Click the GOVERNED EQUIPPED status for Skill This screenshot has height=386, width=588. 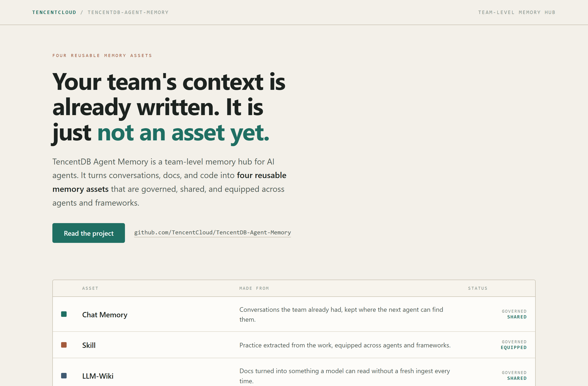click(514, 345)
